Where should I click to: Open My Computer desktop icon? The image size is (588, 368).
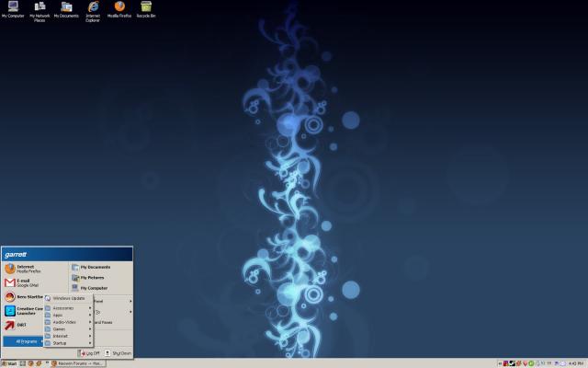pyautogui.click(x=13, y=10)
